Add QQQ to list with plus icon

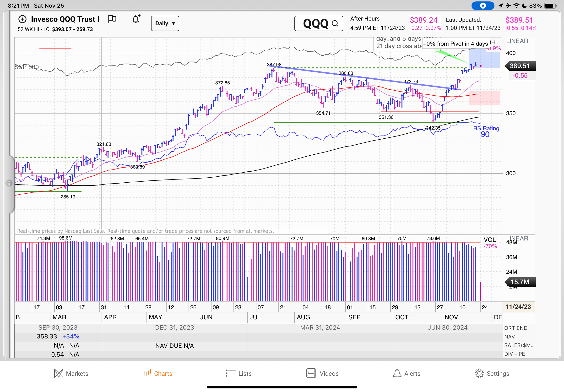pyautogui.click(x=22, y=19)
